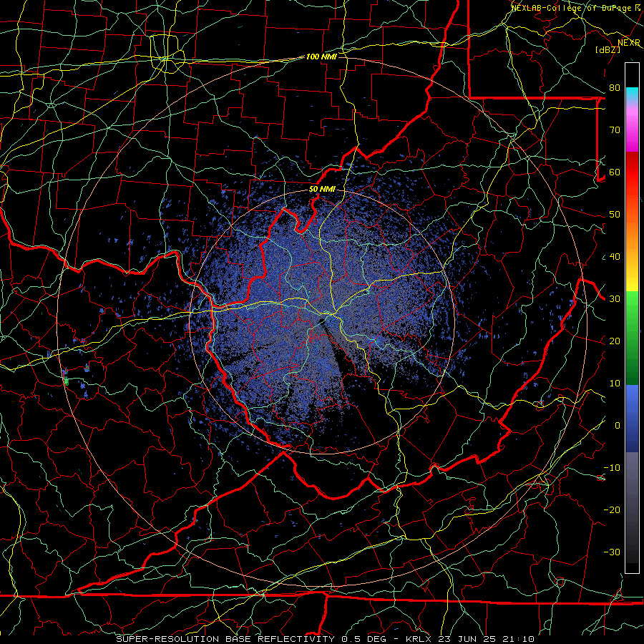Click the 60 value on the dBZ scale
Screen dimensions: 644x644
click(x=615, y=172)
